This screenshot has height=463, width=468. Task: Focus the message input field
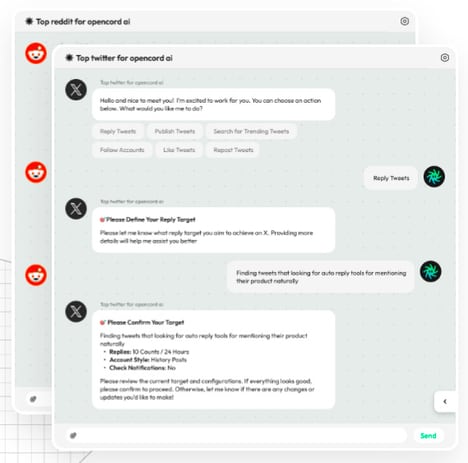click(x=236, y=435)
